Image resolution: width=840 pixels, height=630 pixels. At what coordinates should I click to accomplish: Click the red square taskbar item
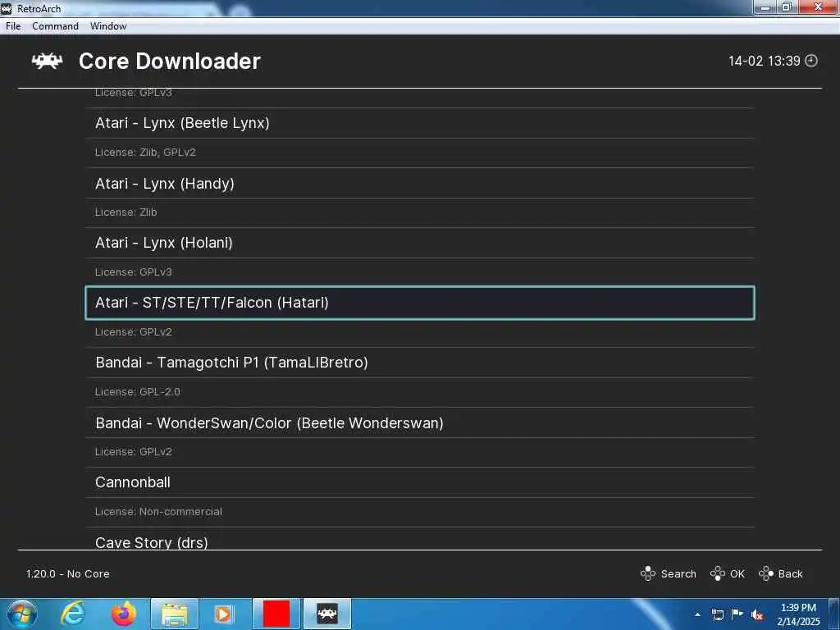[x=276, y=614]
